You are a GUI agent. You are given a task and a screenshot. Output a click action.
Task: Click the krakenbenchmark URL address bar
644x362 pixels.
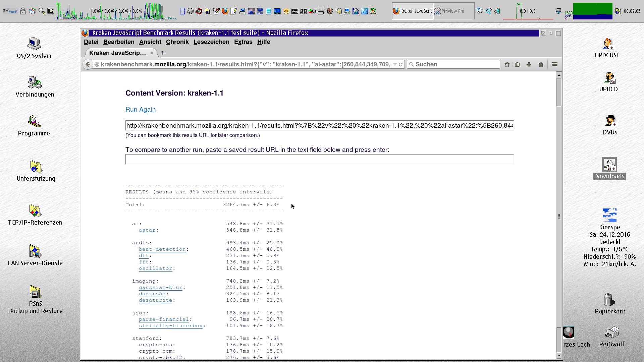245,64
